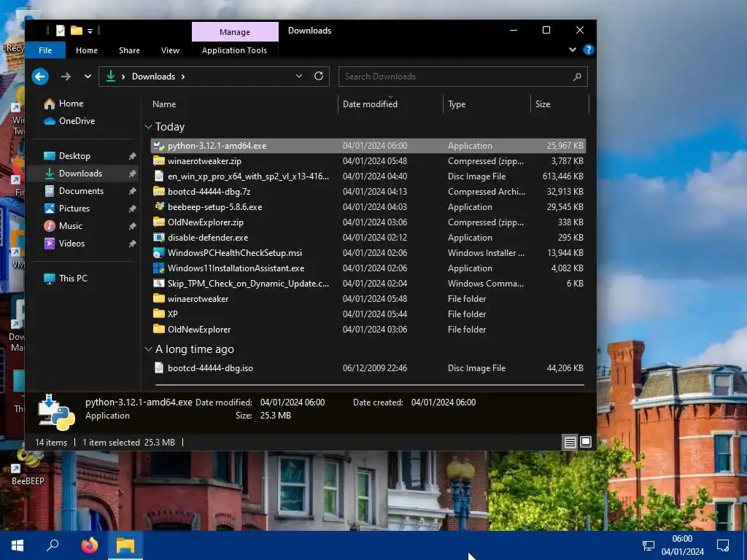Select Skip_TPM_Check_on_Dynamic_Update file

tap(368, 284)
